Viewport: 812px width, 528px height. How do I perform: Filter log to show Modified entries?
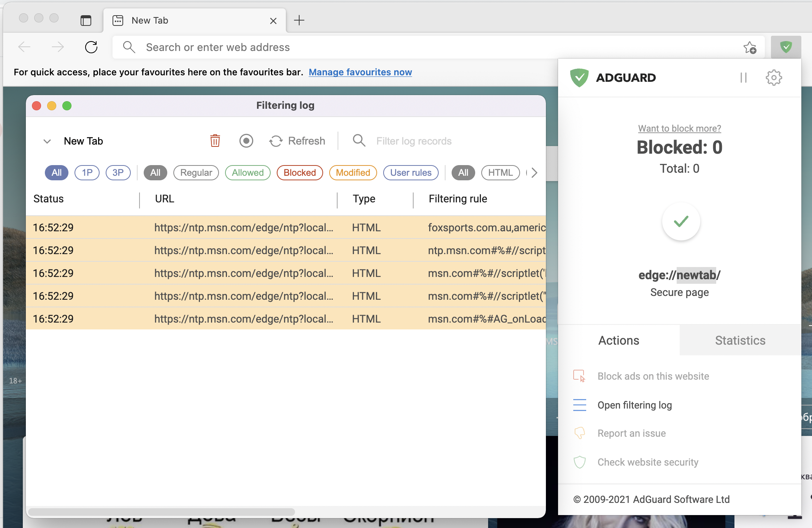tap(353, 172)
